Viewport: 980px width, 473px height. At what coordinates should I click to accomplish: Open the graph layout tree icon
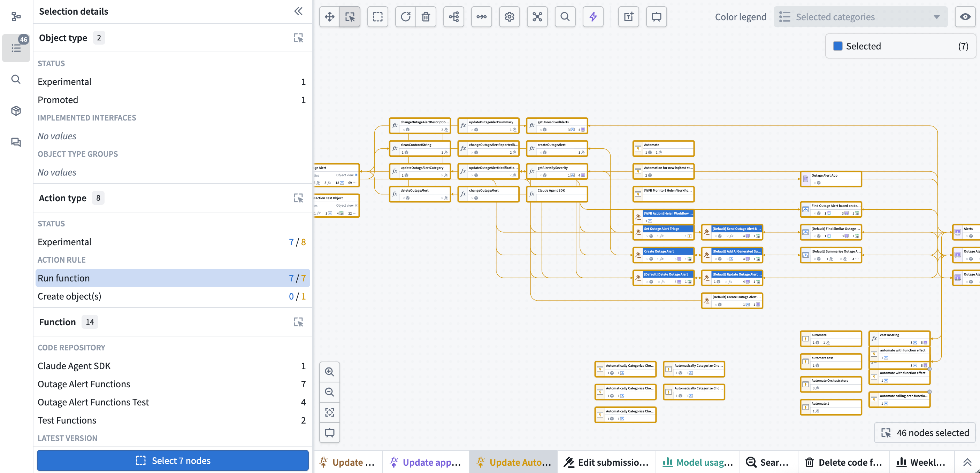pos(453,17)
